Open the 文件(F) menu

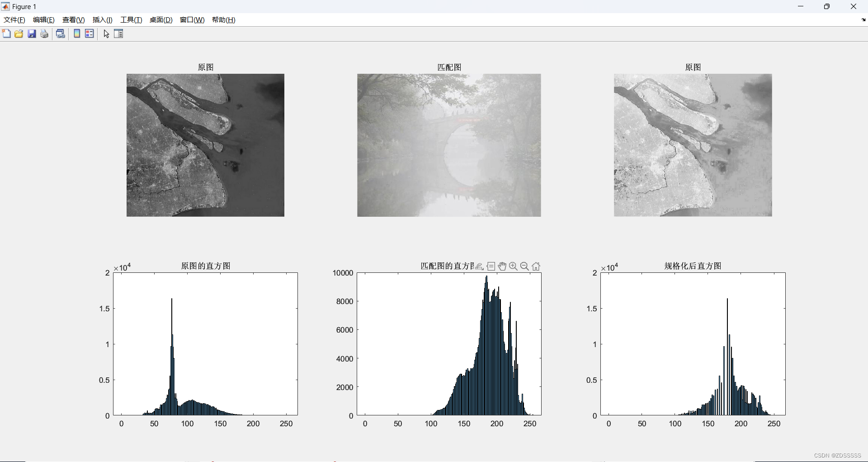[14, 19]
